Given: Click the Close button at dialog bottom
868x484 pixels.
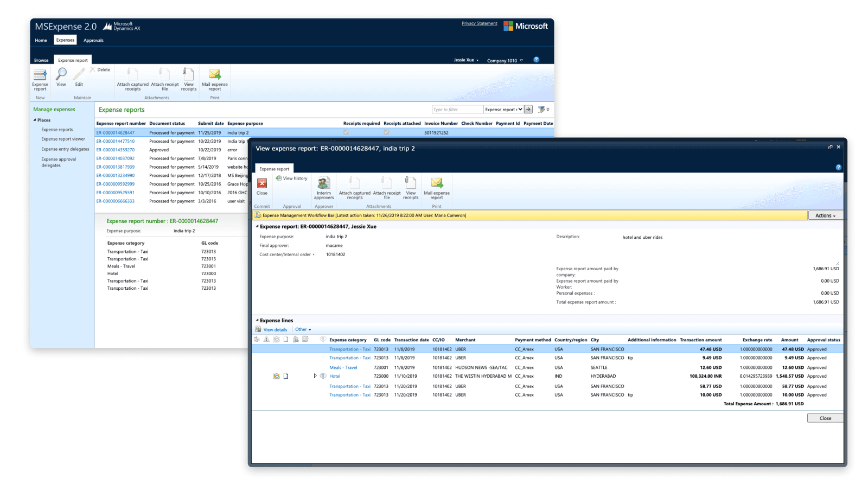Looking at the screenshot, I should coord(825,418).
